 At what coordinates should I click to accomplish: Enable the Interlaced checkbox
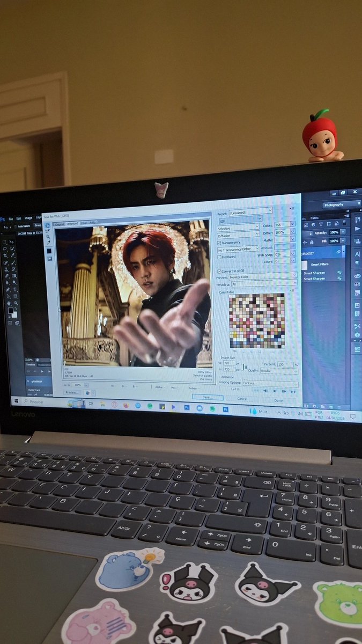219,257
